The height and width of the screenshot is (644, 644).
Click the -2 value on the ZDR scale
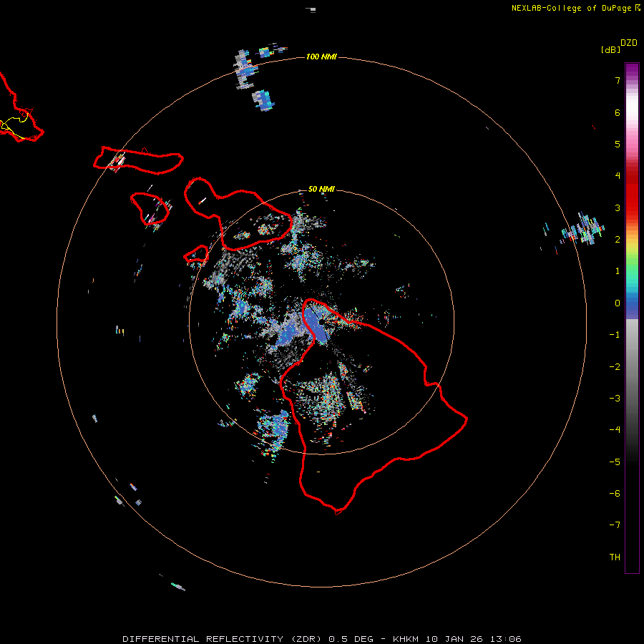click(x=615, y=367)
